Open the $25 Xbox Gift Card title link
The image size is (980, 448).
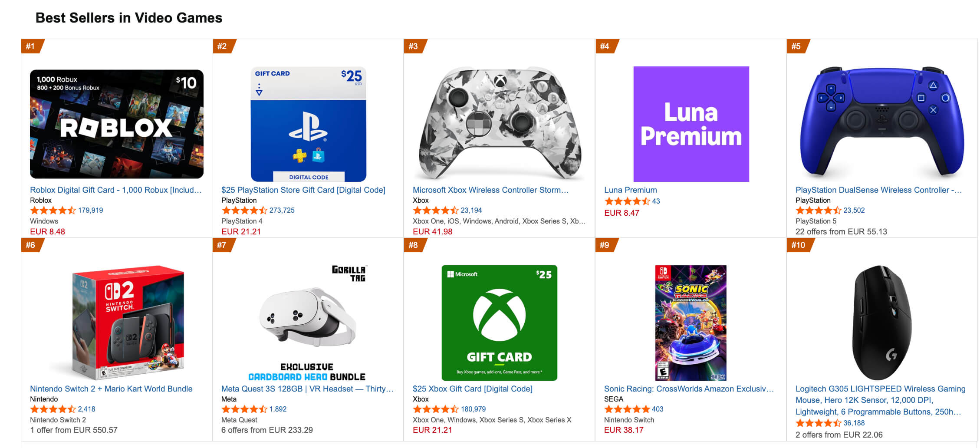click(472, 389)
